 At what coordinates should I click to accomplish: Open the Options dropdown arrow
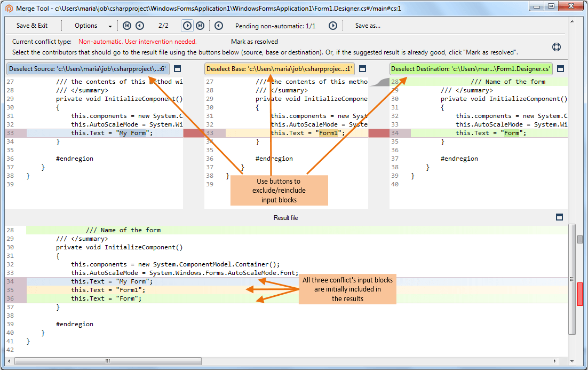tap(110, 26)
